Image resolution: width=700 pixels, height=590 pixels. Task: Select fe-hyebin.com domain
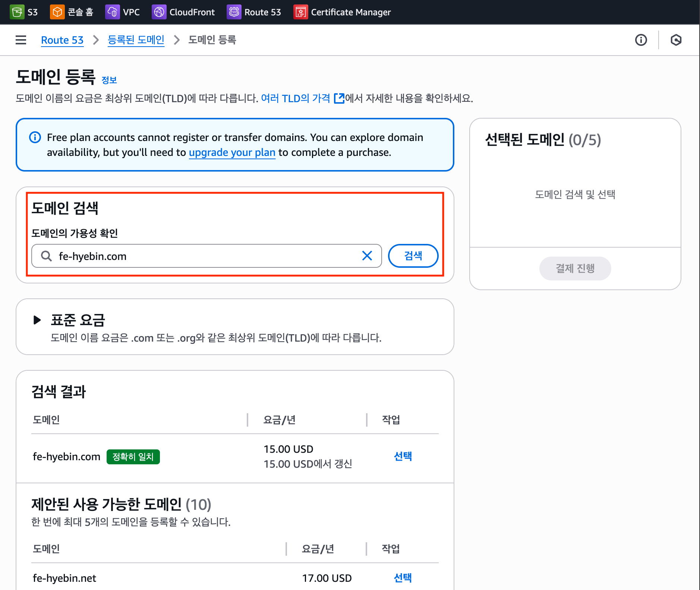[403, 456]
